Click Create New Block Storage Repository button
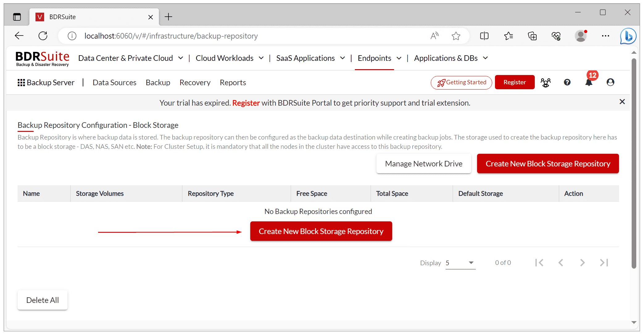This screenshot has width=644, height=335. tap(321, 232)
